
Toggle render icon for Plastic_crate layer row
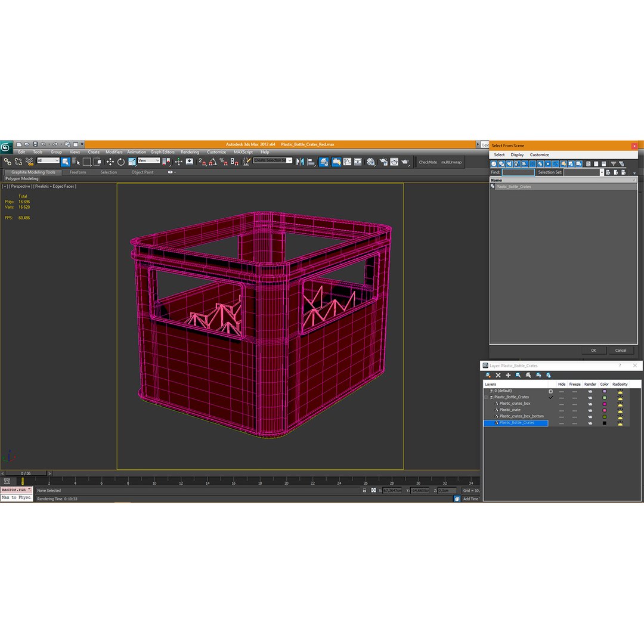tap(590, 410)
